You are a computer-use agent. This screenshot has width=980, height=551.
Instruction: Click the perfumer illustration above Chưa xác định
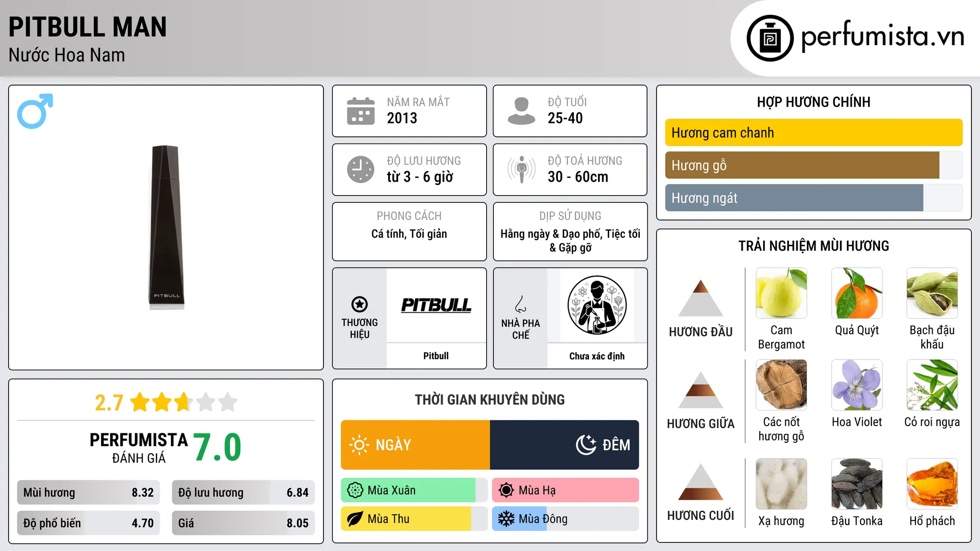coord(597,305)
